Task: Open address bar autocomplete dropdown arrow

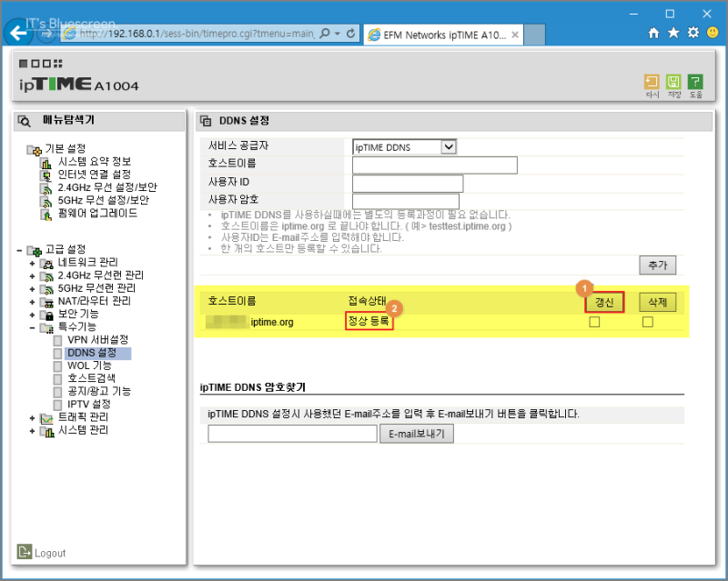Action: [x=338, y=34]
